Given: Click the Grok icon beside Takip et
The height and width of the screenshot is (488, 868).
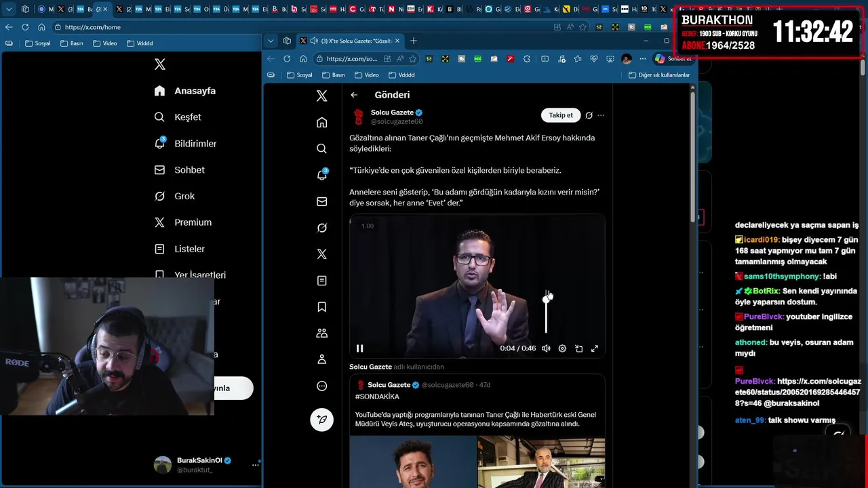Looking at the screenshot, I should click(x=589, y=115).
